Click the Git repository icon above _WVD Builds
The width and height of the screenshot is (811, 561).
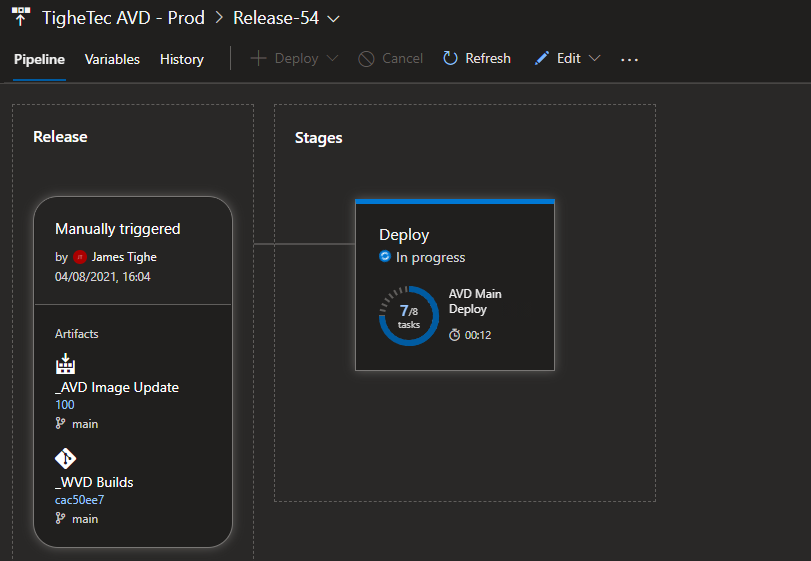pyautogui.click(x=65, y=459)
